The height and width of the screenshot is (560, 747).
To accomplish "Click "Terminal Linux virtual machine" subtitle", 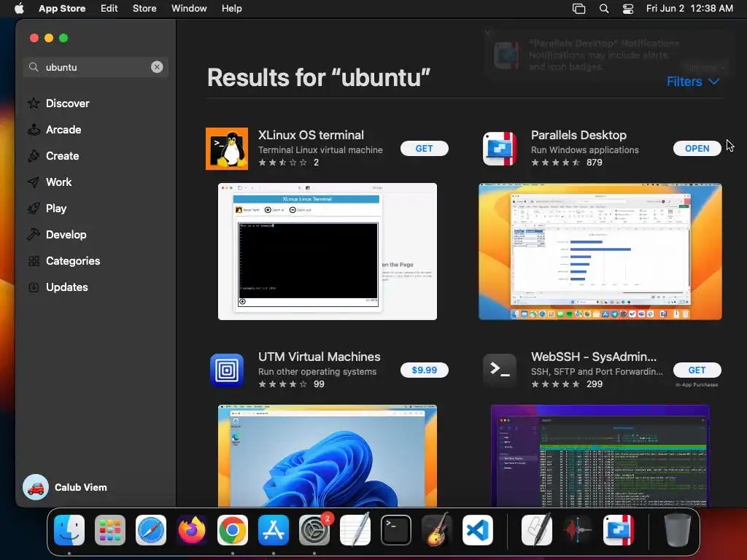I will (x=321, y=149).
